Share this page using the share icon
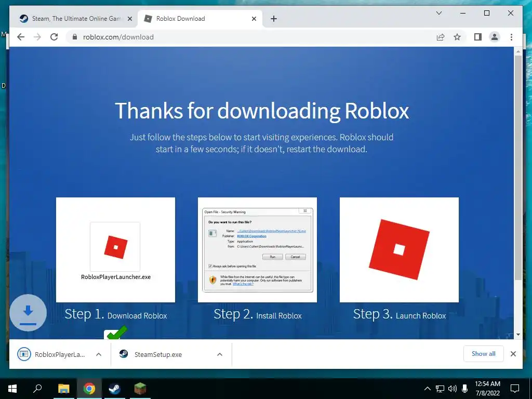 tap(441, 37)
